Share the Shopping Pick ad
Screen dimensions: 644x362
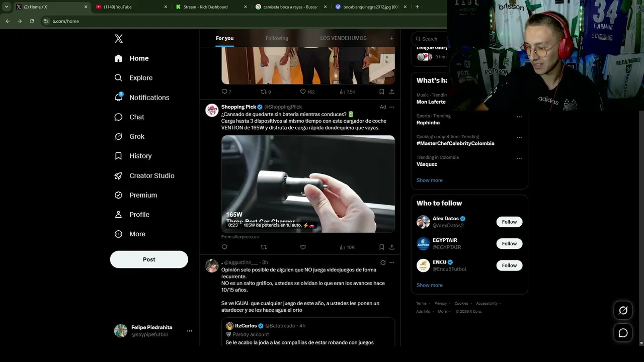392,247
